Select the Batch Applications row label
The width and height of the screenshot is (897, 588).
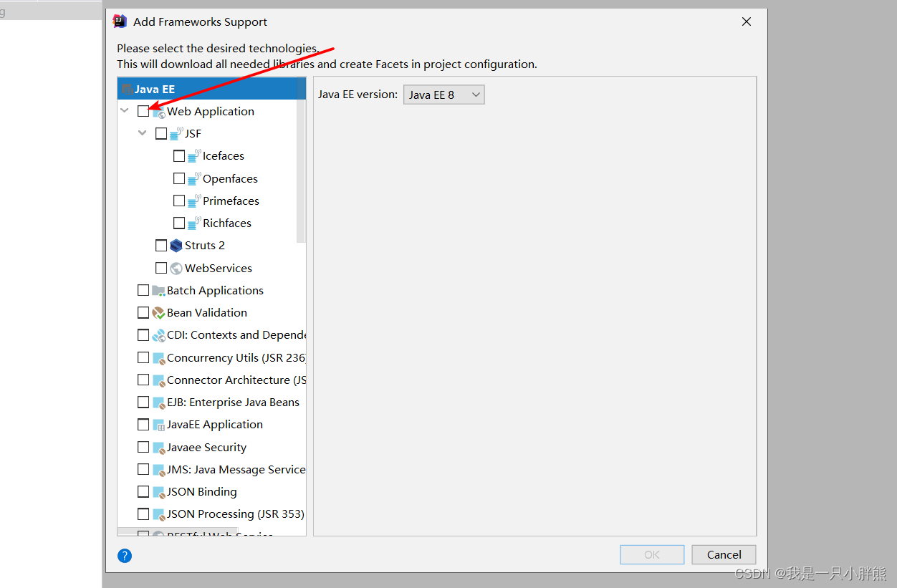pyautogui.click(x=216, y=290)
